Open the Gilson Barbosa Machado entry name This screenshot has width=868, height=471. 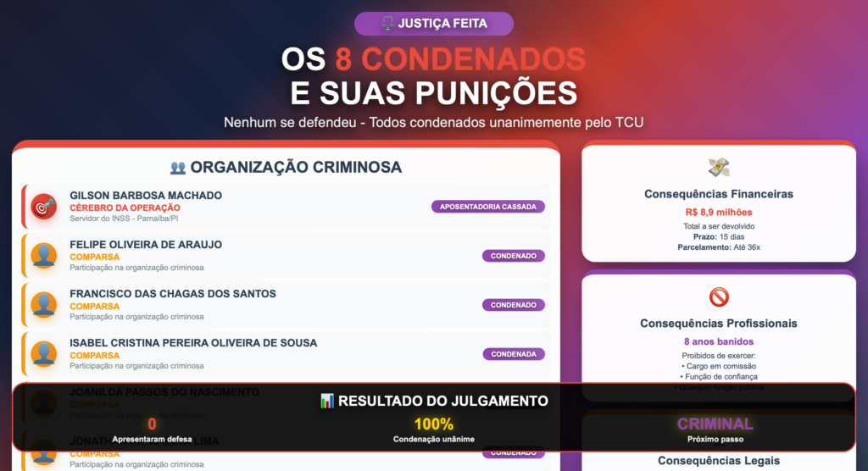(146, 196)
